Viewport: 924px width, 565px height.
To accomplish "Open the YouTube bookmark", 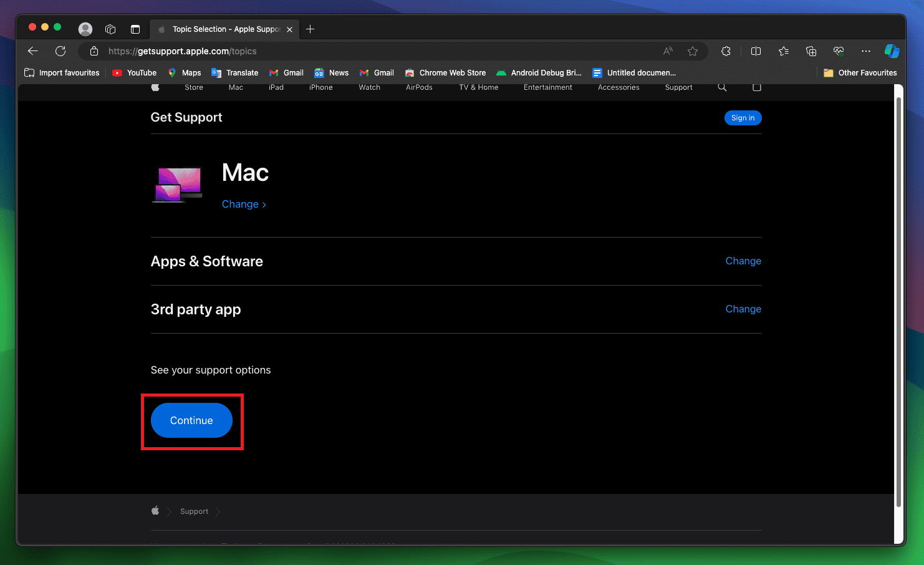I will (x=135, y=73).
